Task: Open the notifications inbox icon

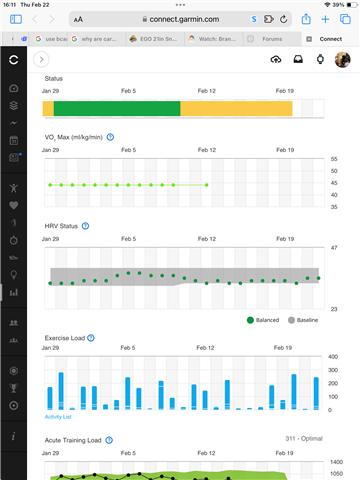Action: [298, 60]
